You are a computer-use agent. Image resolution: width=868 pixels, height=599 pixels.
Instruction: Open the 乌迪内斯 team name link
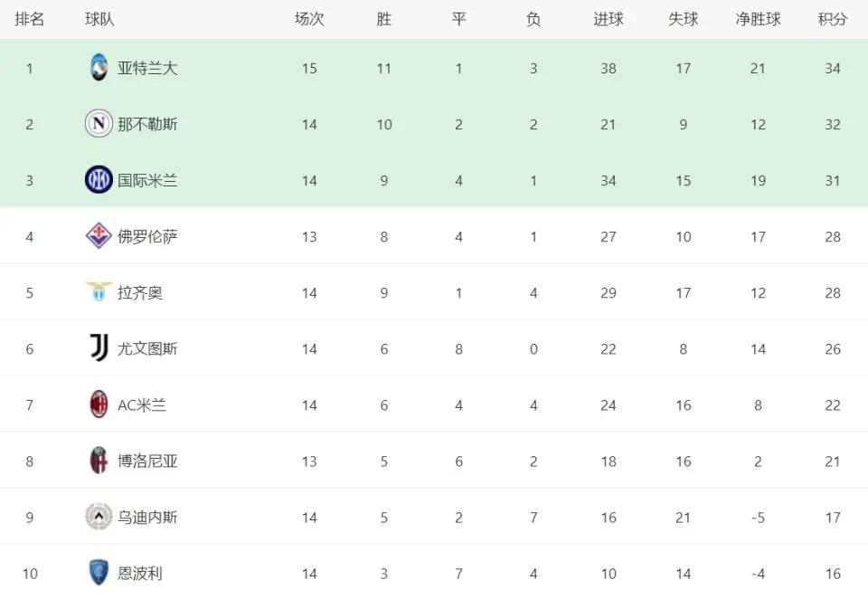(x=147, y=517)
